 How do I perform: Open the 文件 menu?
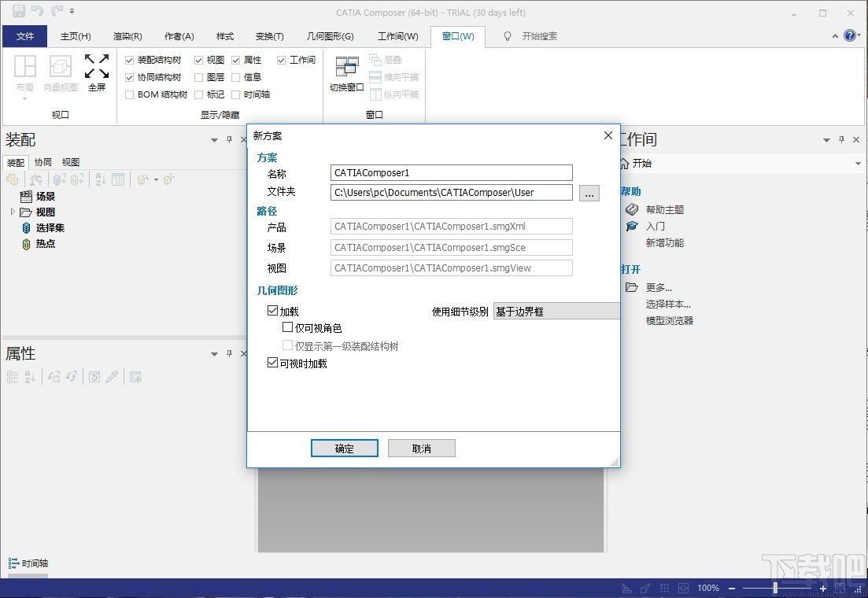pyautogui.click(x=24, y=35)
